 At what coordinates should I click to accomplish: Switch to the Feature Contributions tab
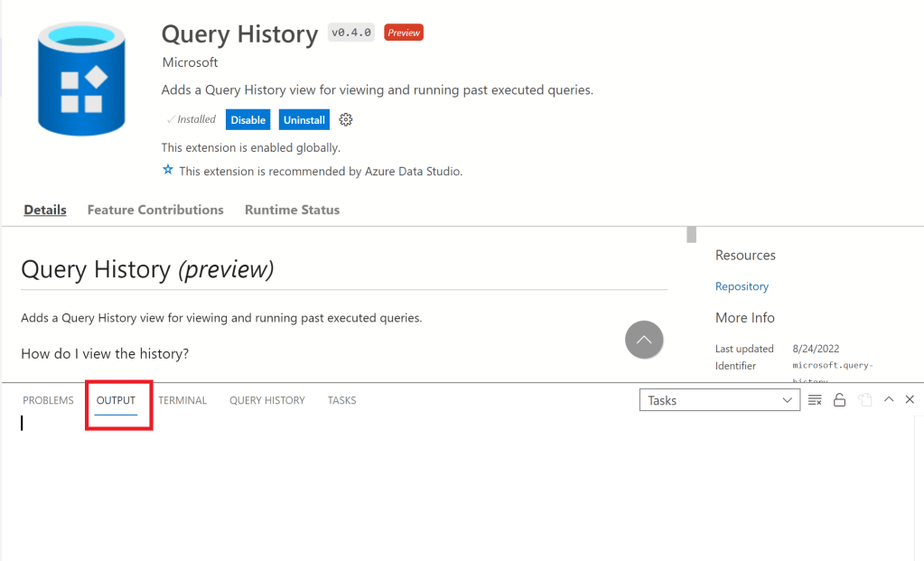pos(155,210)
